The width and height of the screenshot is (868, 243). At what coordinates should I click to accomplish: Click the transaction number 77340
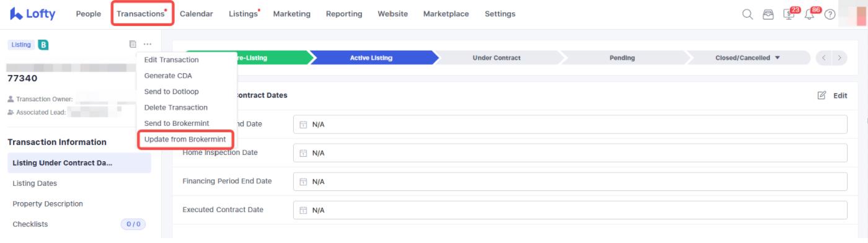point(22,79)
